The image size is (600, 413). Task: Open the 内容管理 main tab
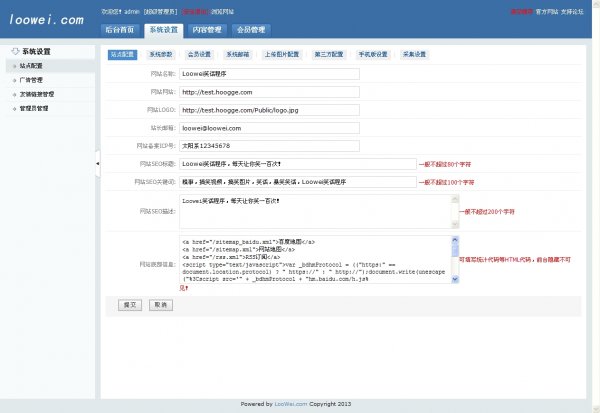(207, 30)
